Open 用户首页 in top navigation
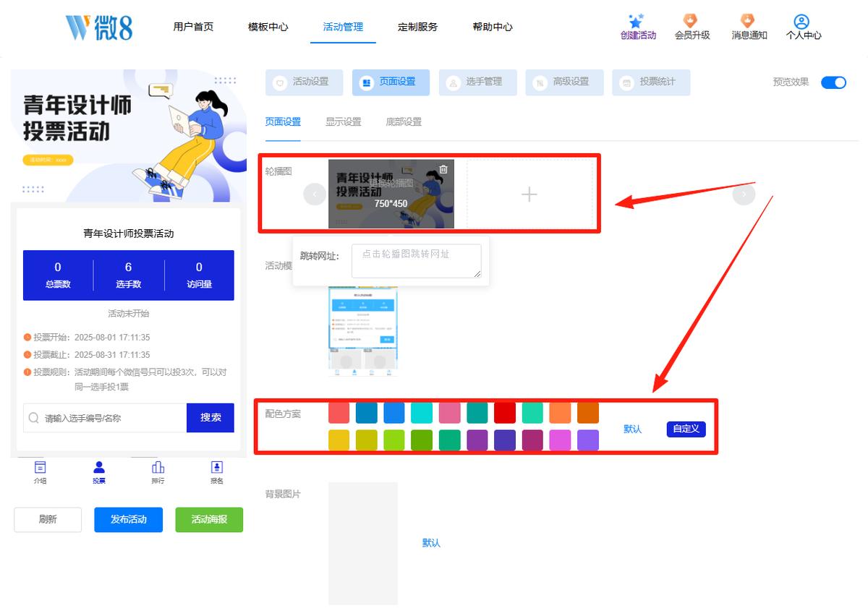 coord(193,27)
